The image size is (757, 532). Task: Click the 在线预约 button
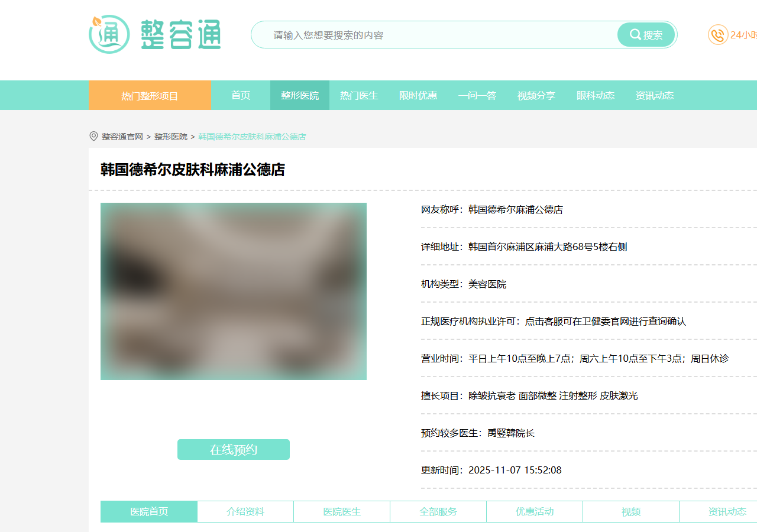[234, 449]
